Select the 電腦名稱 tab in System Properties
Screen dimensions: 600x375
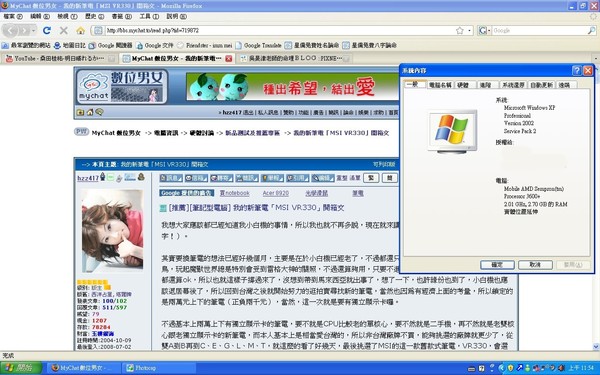(x=440, y=85)
